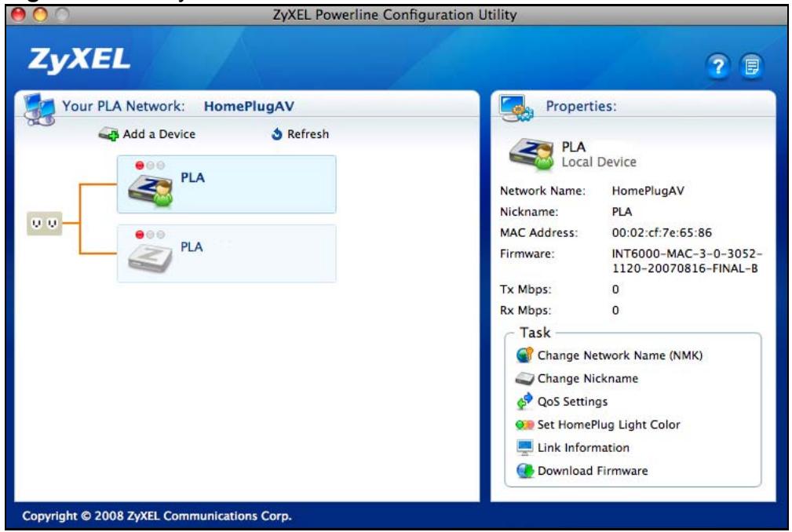This screenshot has height=532, width=792.
Task: Click the window title ZyXEL Powerline Configuration Utility
Action: [395, 15]
